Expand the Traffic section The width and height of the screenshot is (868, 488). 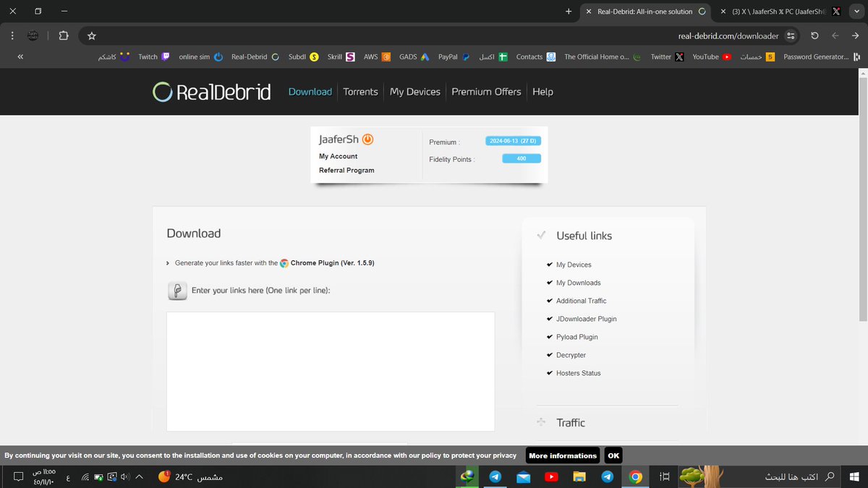[x=571, y=423]
